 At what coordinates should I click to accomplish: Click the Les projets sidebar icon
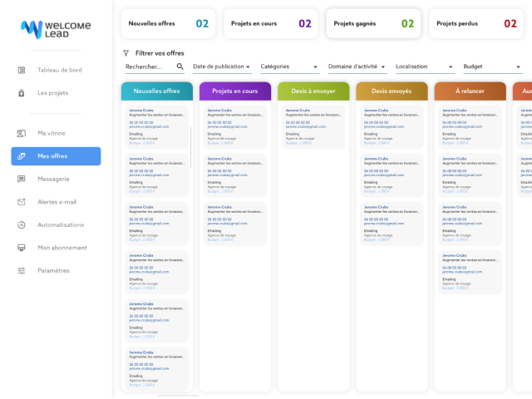[x=22, y=93]
